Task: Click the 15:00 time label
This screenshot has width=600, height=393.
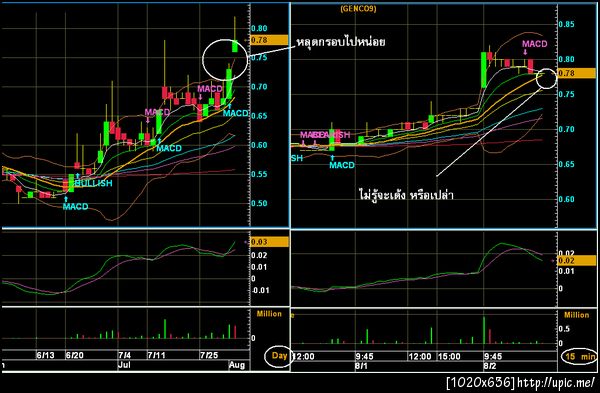Action: [449, 357]
